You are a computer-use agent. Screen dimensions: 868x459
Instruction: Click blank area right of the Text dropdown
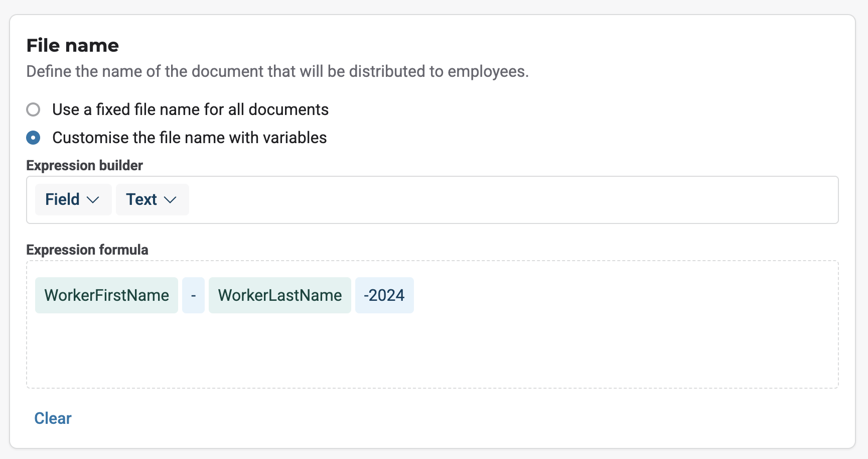[x=502, y=200]
